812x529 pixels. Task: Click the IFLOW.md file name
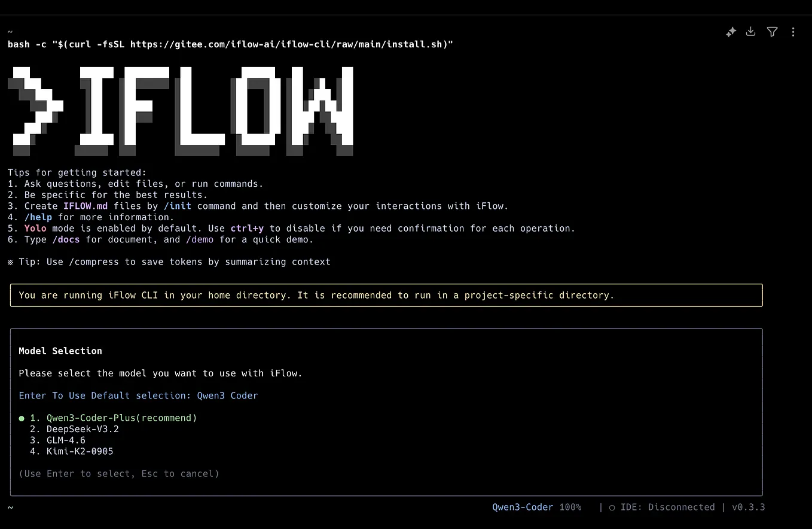(86, 206)
